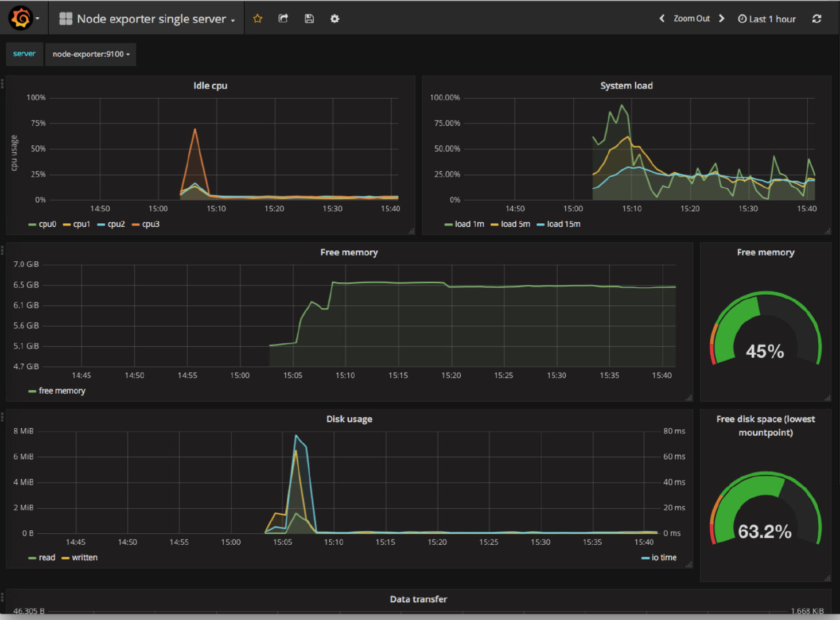Open row handle menu beside Free memory row

click(2, 250)
